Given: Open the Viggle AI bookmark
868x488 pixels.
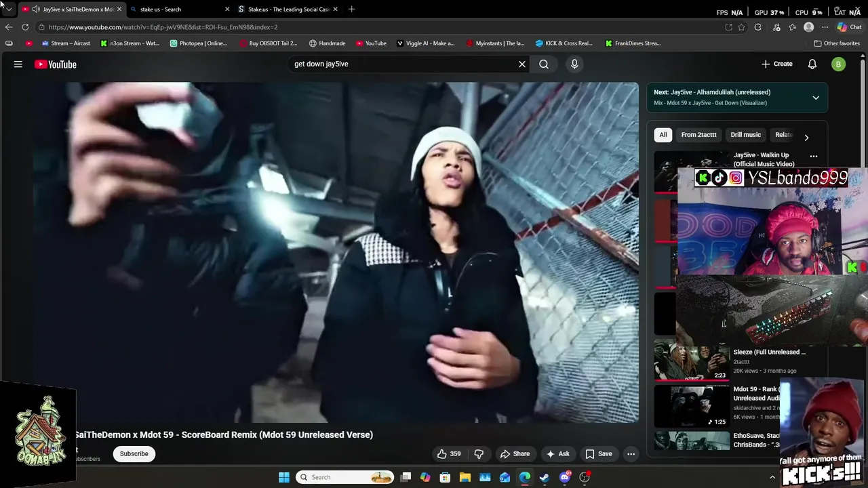Looking at the screenshot, I should (x=426, y=43).
